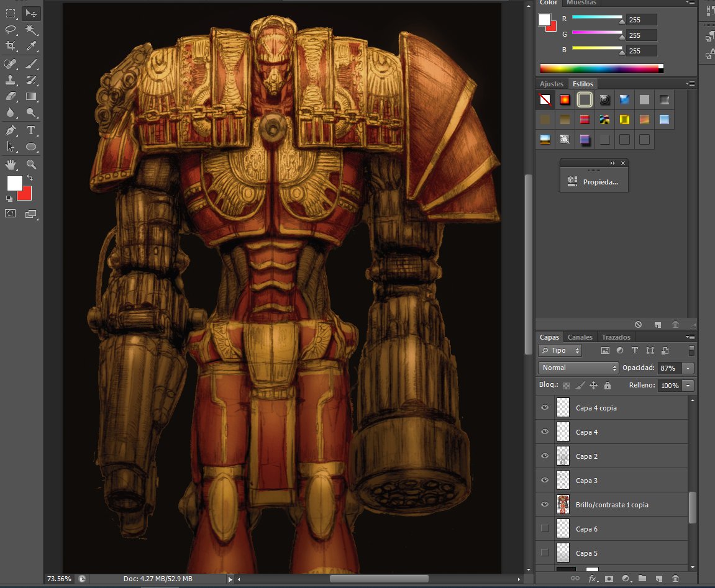Viewport: 715px width, 588px height.
Task: Expand the collapsed Propiedades panel
Action: pyautogui.click(x=613, y=163)
